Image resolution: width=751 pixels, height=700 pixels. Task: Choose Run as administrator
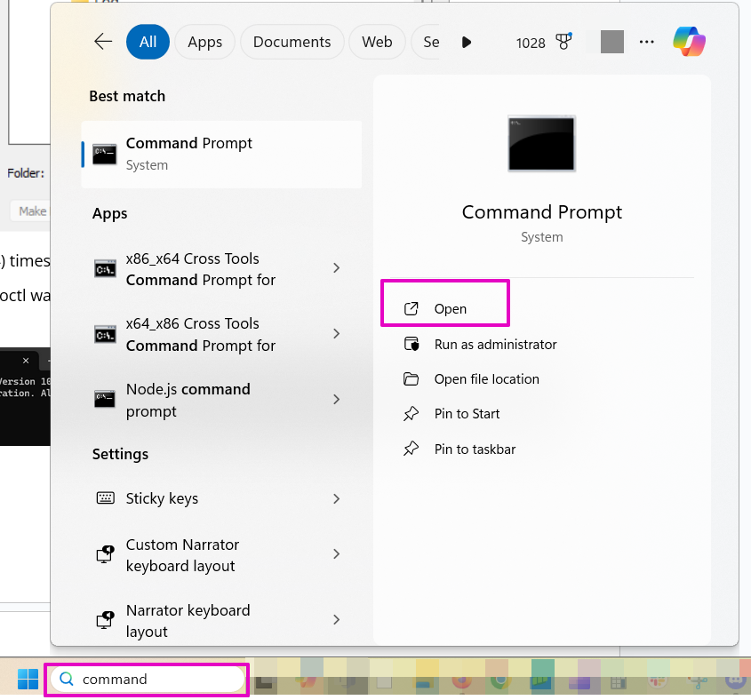[495, 345]
